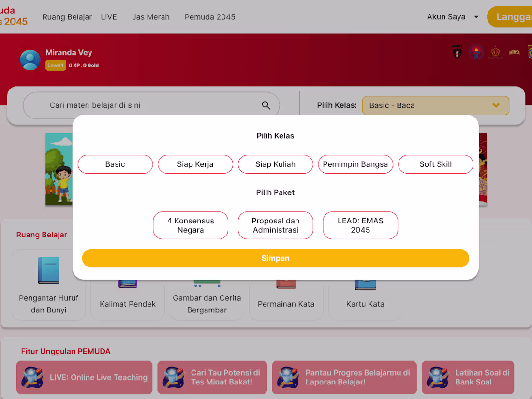Open Ruang Belajar in top navigation

pos(67,17)
